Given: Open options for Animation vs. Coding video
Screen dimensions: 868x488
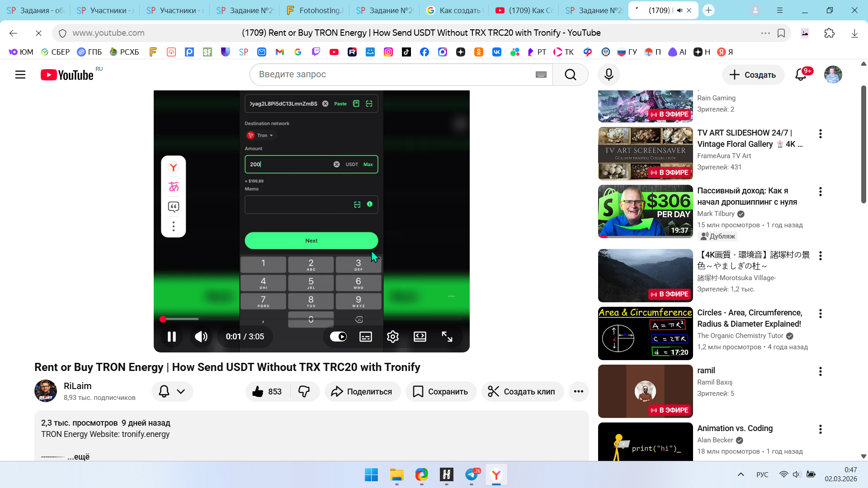Looking at the screenshot, I should coord(820,429).
